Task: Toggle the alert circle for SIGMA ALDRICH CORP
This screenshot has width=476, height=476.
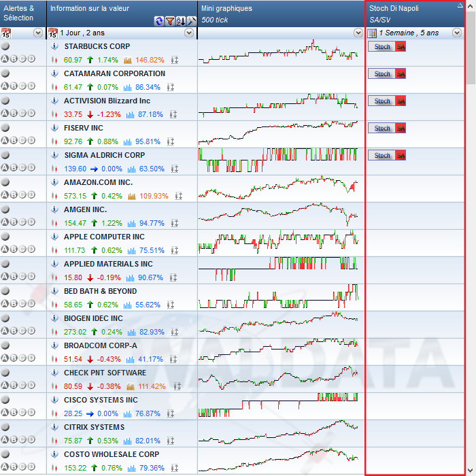Action: 5,155
